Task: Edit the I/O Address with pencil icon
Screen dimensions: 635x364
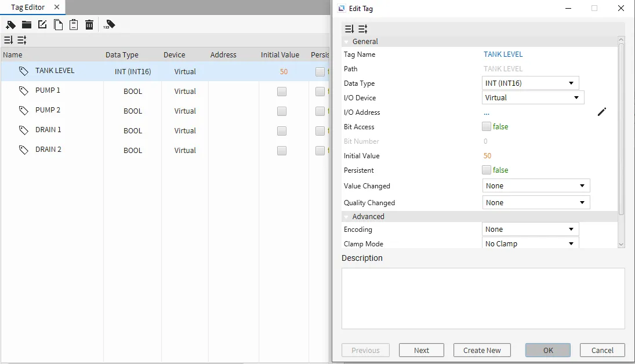Action: point(602,112)
